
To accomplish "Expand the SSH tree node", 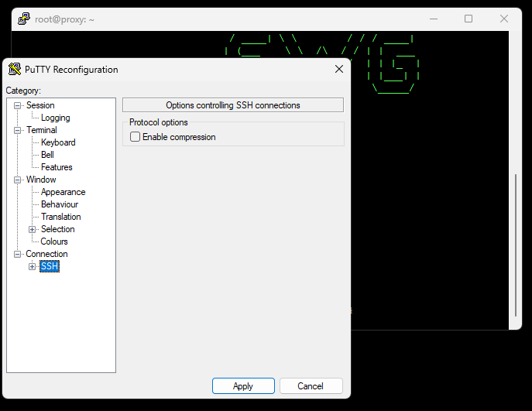I will (32, 266).
